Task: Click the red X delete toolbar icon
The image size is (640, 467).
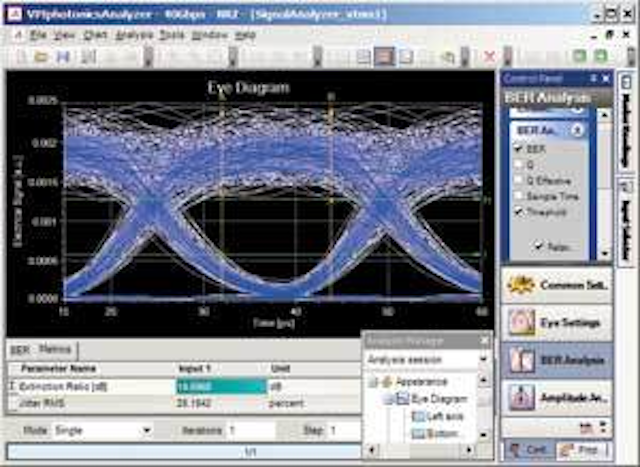Action: coord(489,56)
